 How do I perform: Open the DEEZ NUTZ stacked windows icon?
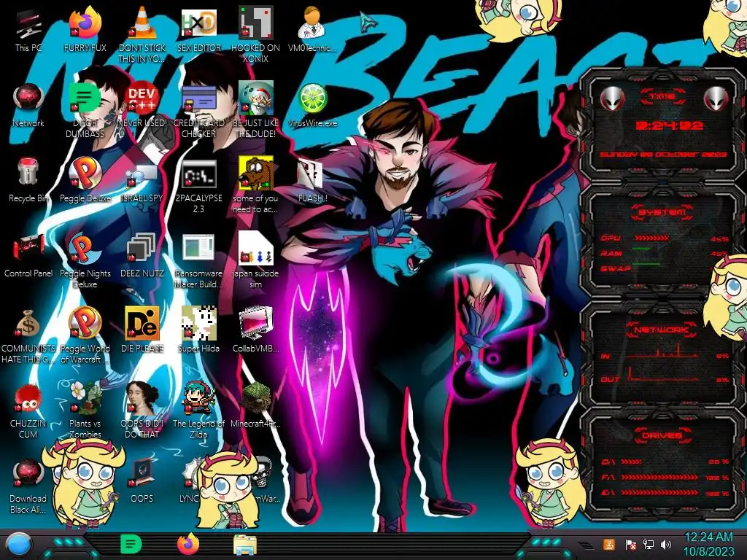142,255
